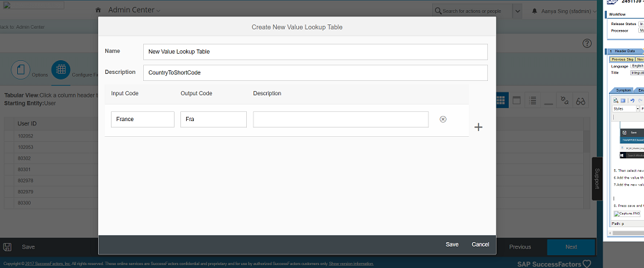Click the home icon beside Admin Center
644x268 pixels.
(98, 10)
